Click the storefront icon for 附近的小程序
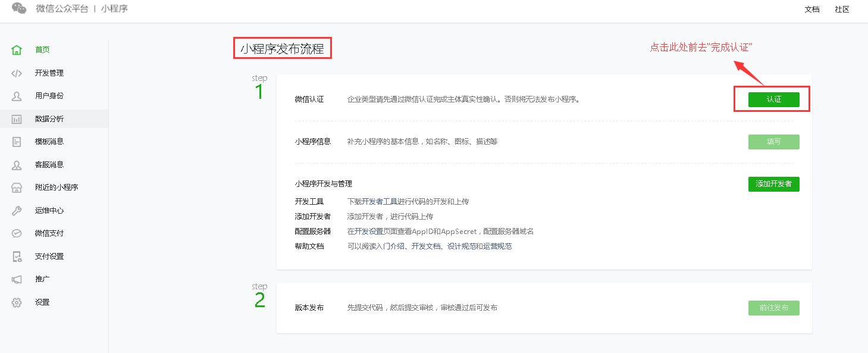 (17, 188)
